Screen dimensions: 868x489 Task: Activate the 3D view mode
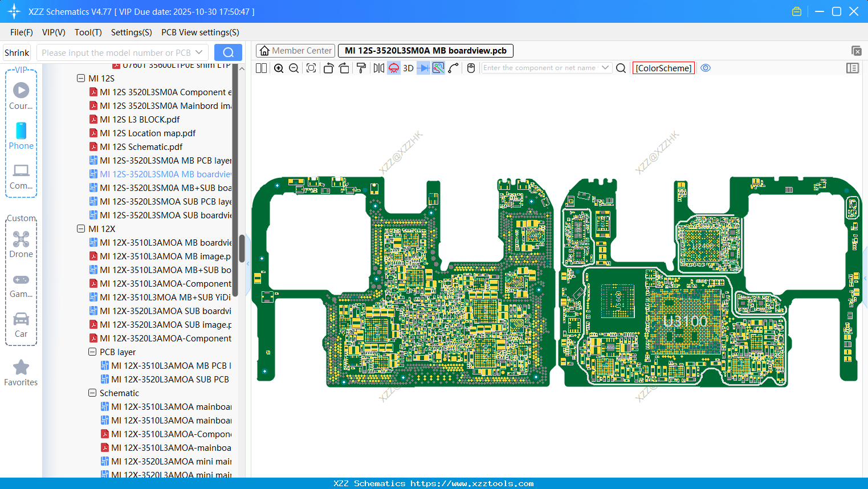point(407,68)
